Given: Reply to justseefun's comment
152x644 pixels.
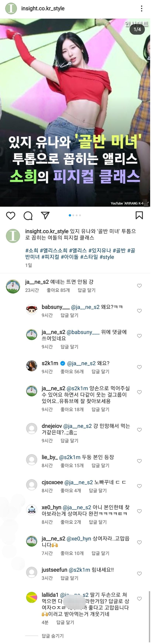Looking at the screenshot, I should point(69,578).
